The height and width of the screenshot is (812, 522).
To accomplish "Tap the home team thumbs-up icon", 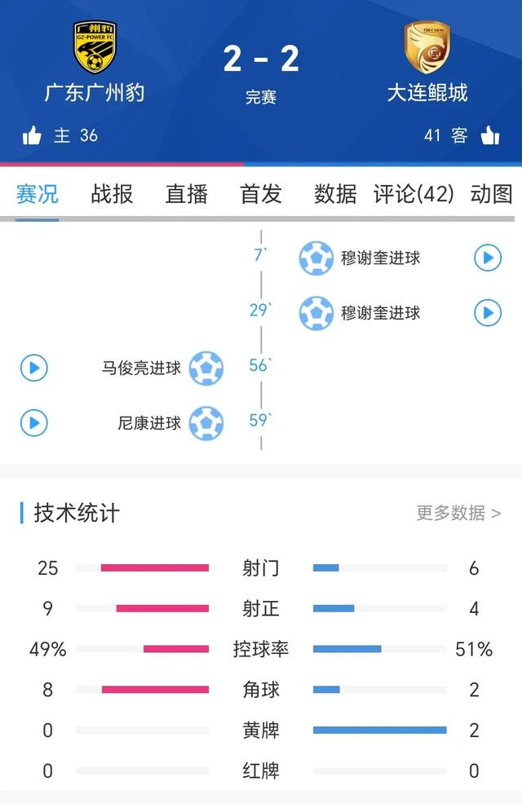I will coord(32,135).
